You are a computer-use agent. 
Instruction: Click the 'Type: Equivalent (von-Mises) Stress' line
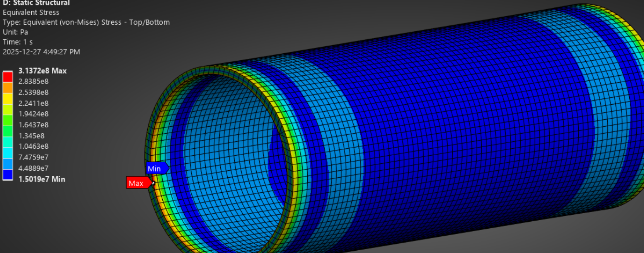(86, 22)
